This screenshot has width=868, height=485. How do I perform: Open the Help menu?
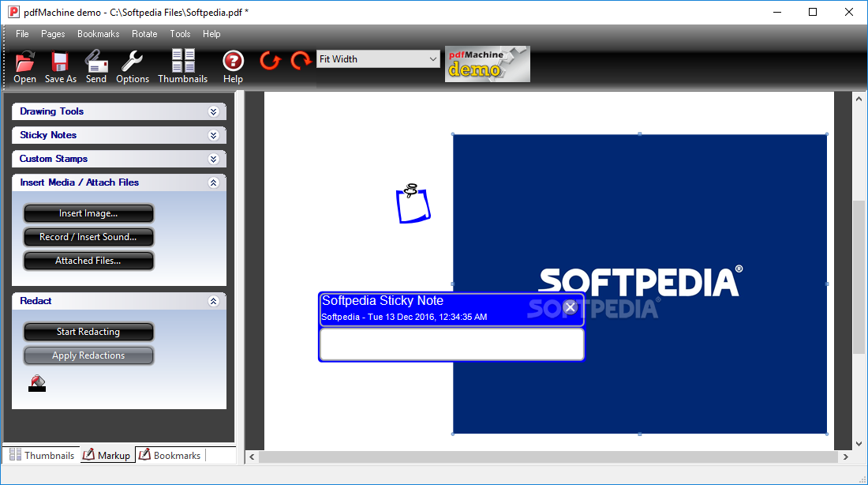(x=211, y=34)
